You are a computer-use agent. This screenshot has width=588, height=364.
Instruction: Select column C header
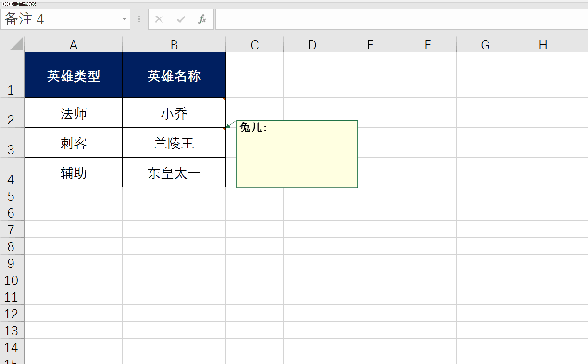[x=255, y=45]
